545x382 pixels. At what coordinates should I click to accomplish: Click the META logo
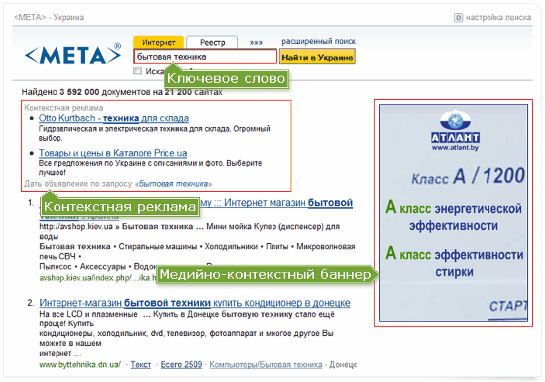(73, 55)
